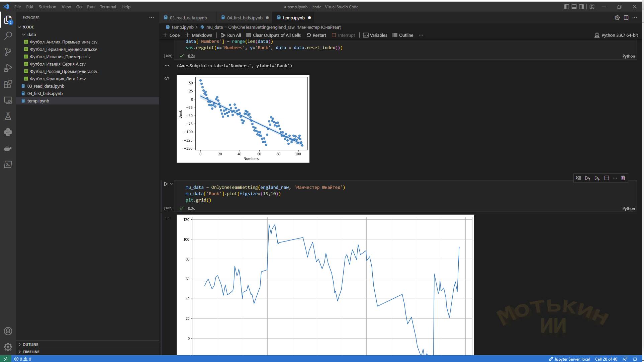The image size is (644, 362).
Task: Open Футбол_Испания_Примера.csv in explorer
Action: click(x=60, y=57)
